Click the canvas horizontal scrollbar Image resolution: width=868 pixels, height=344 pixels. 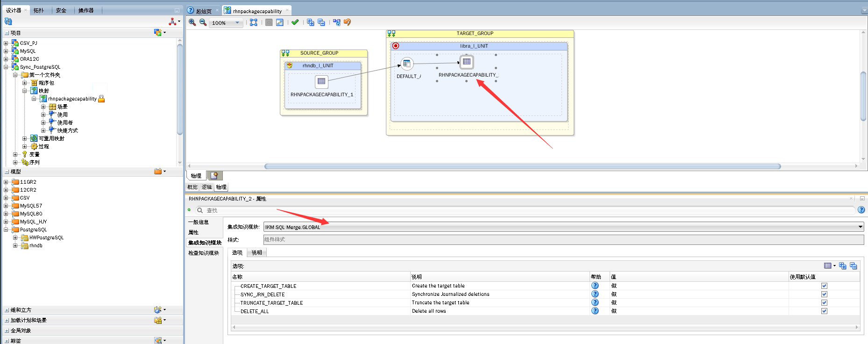pos(522,166)
